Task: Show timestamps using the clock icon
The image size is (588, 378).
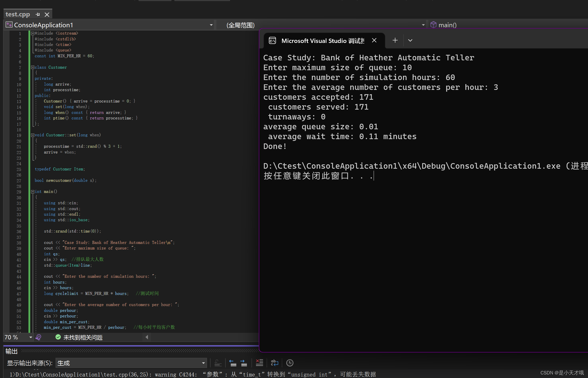Action: [x=290, y=363]
